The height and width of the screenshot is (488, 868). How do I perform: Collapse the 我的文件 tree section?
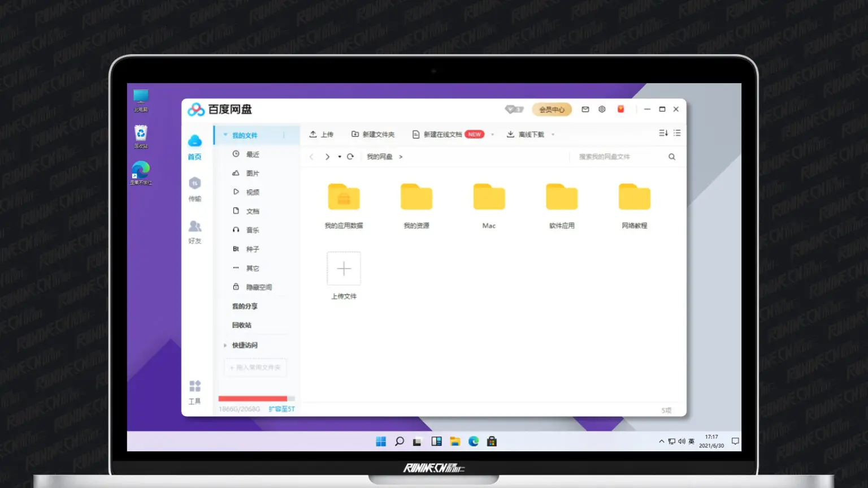(225, 135)
